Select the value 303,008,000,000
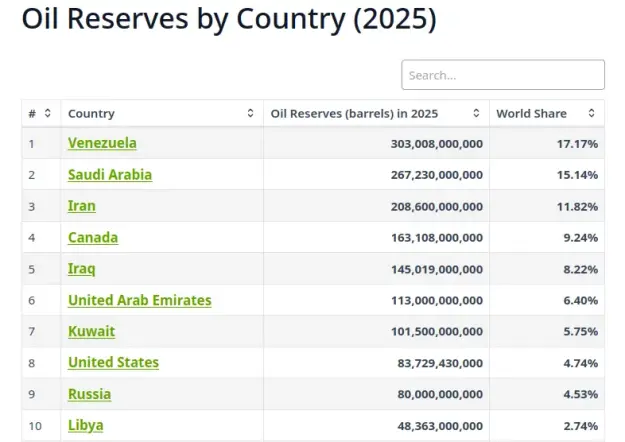The image size is (625, 442). point(437,144)
